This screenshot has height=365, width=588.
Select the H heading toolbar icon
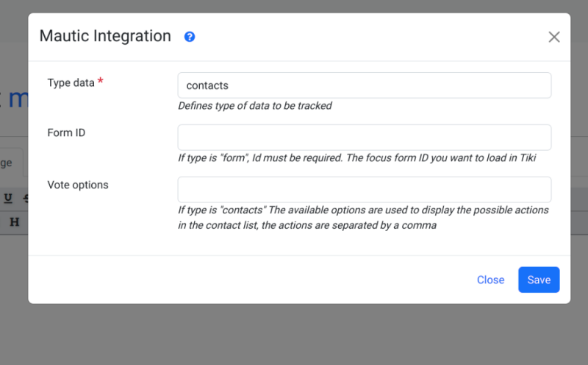pyautogui.click(x=14, y=222)
